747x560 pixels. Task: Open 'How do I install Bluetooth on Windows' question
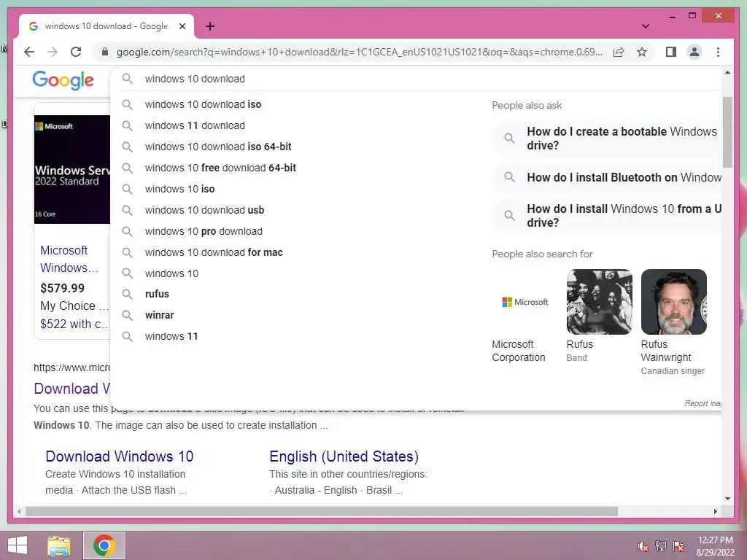click(608, 178)
